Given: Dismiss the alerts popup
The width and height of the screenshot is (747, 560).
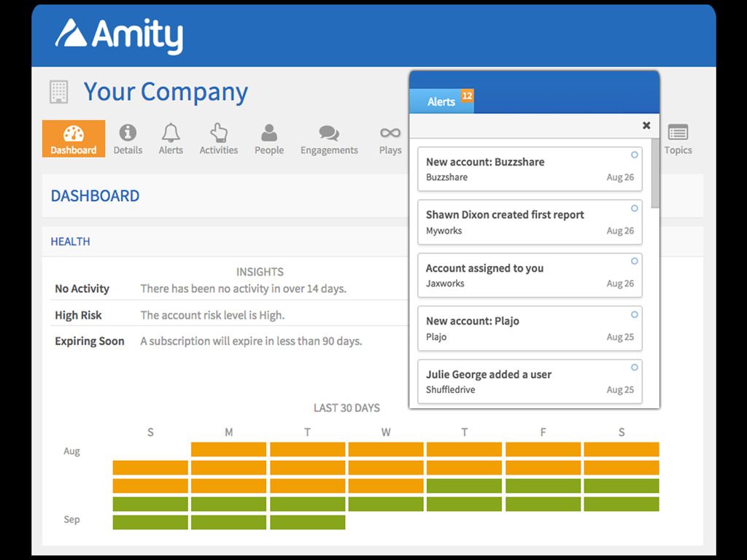Looking at the screenshot, I should [646, 125].
